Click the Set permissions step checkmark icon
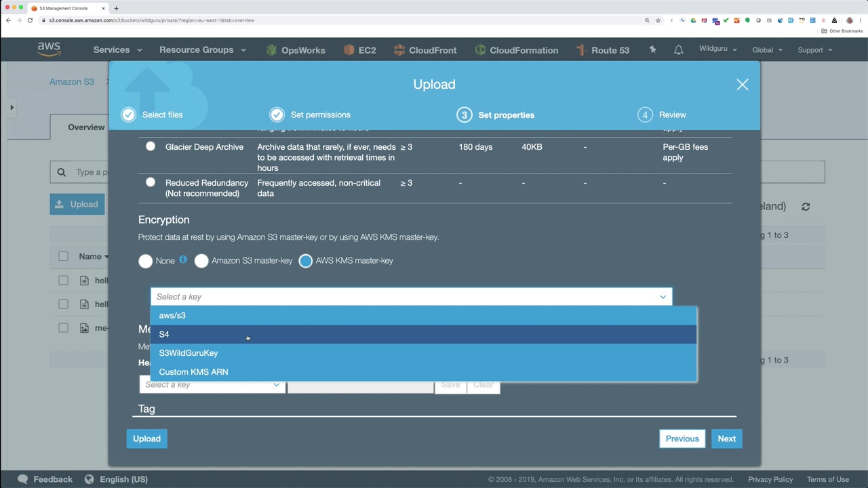The image size is (868, 488). click(277, 115)
